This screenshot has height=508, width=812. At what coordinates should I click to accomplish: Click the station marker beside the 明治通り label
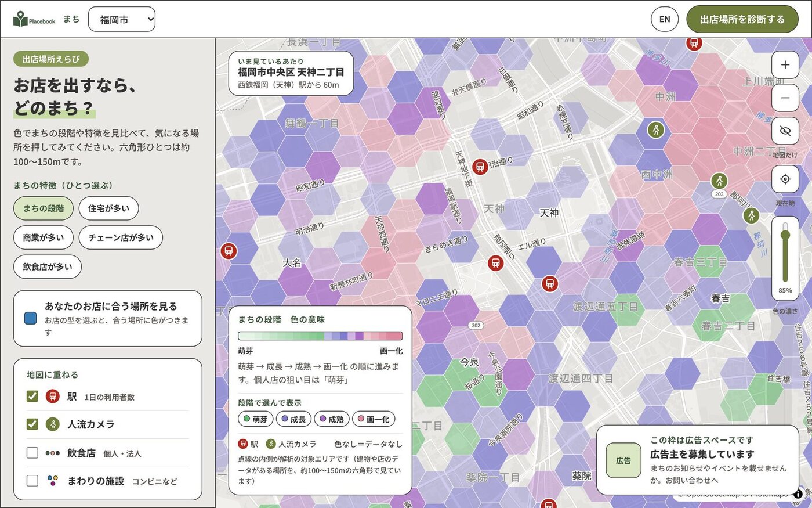[480, 167]
